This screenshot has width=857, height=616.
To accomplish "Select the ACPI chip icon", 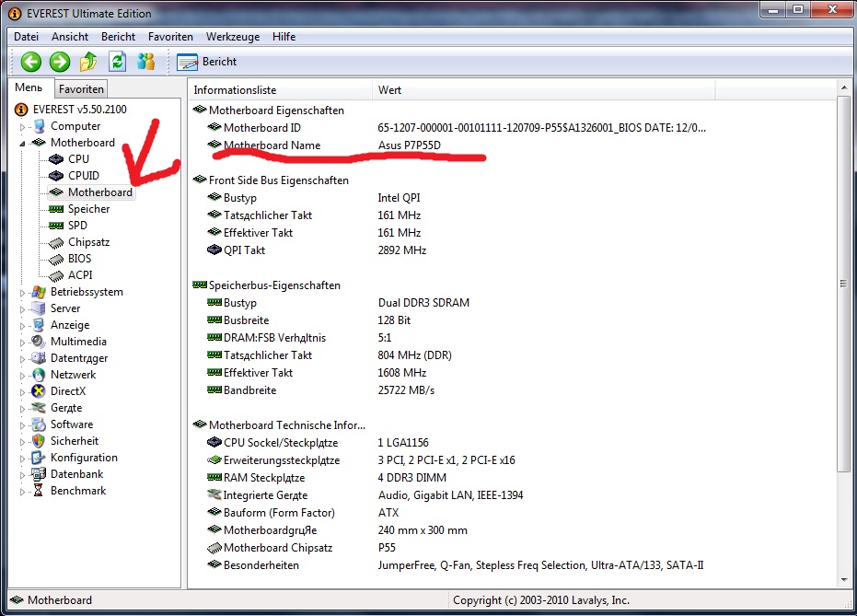I will coord(56,276).
